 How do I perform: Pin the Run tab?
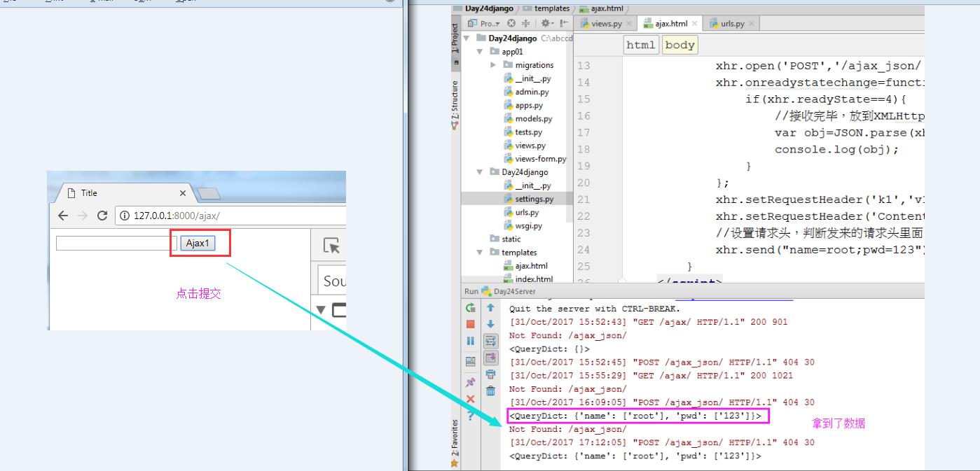[471, 382]
